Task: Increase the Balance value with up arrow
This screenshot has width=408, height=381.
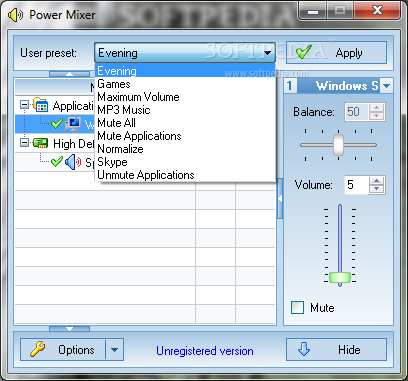Action: [377, 108]
